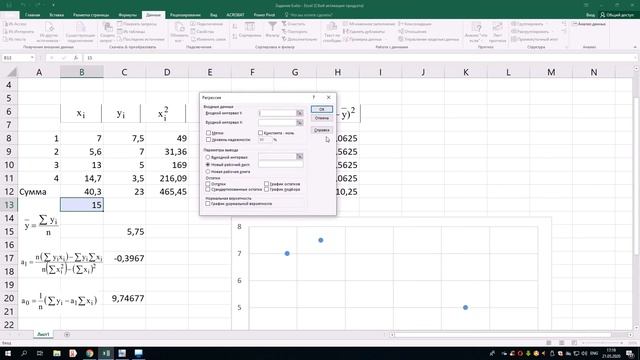Select the New workbook radio button

(208, 172)
